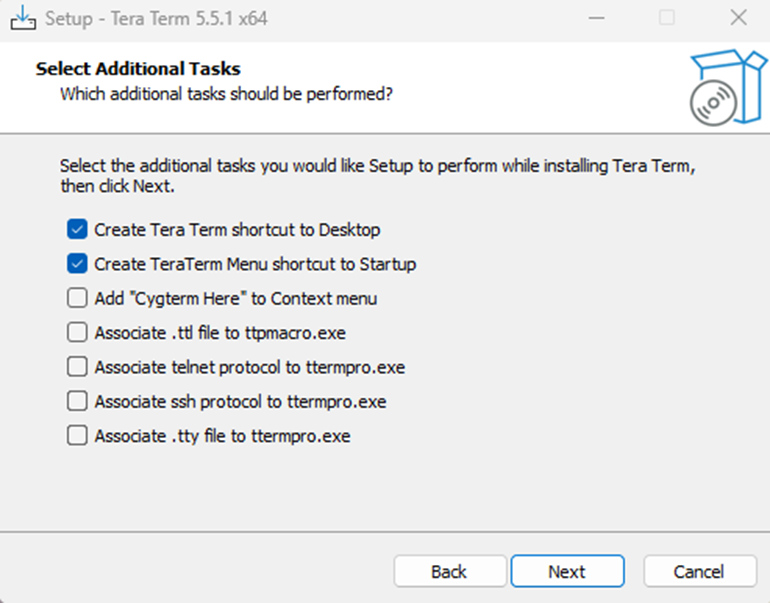
Task: Click the "Select Additional Tasks" heading
Action: (x=138, y=69)
